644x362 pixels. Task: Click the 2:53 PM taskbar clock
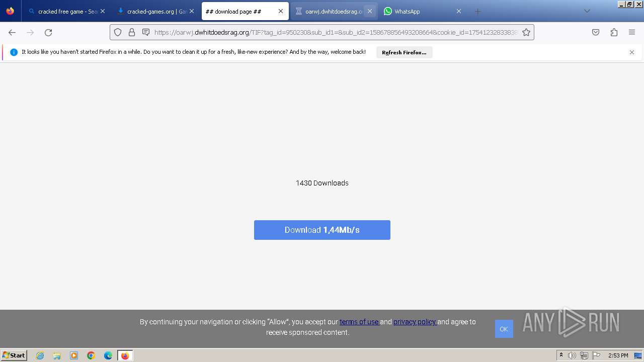[x=618, y=355]
